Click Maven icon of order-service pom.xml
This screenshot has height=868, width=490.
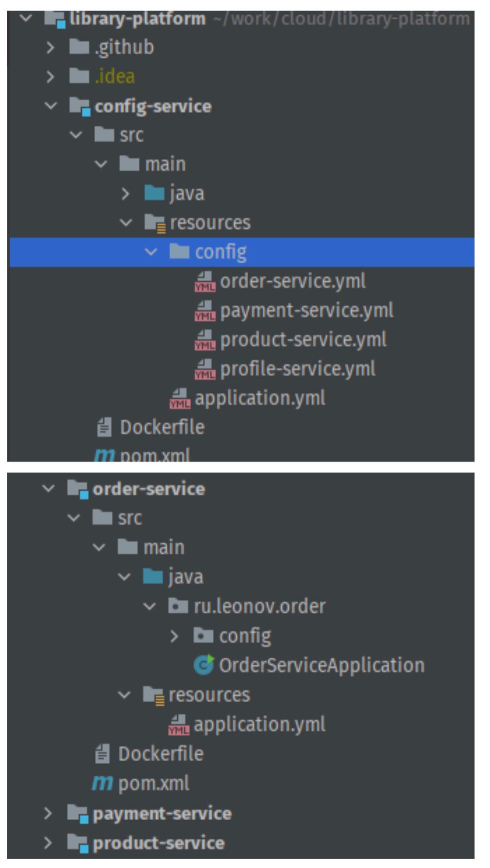pyautogui.click(x=103, y=784)
